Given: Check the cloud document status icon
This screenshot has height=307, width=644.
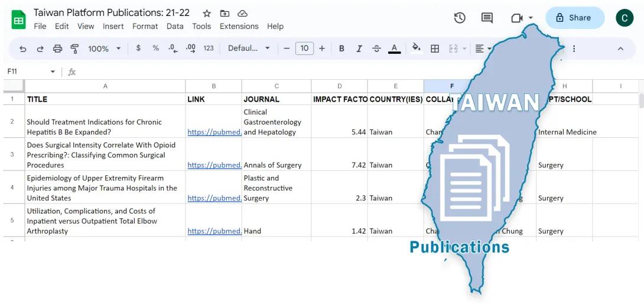Looking at the screenshot, I should tap(243, 14).
